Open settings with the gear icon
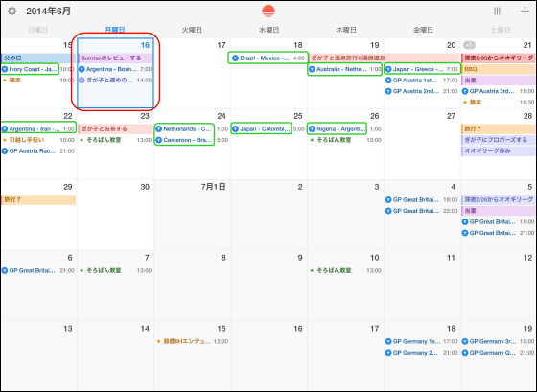537x392 pixels. coord(12,11)
